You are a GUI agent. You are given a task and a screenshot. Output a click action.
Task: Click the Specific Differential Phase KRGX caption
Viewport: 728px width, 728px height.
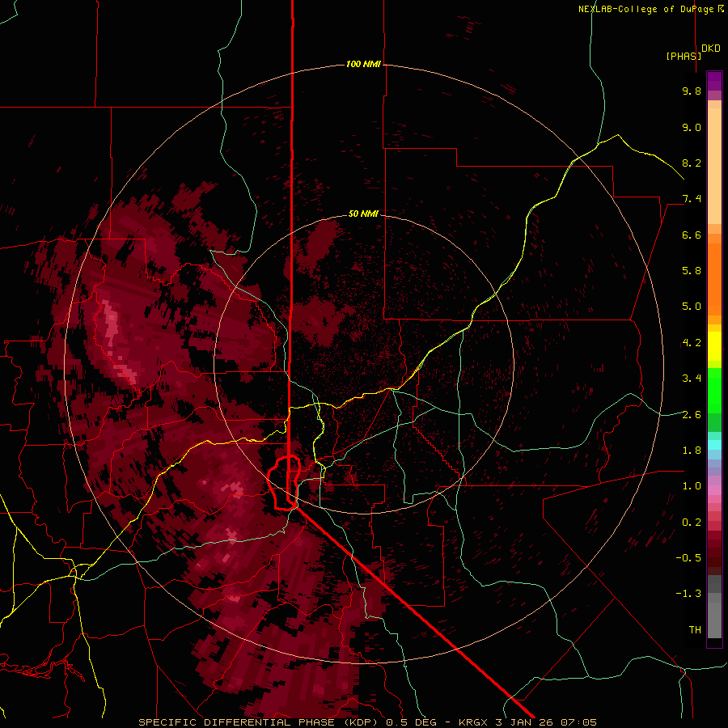[x=367, y=722]
